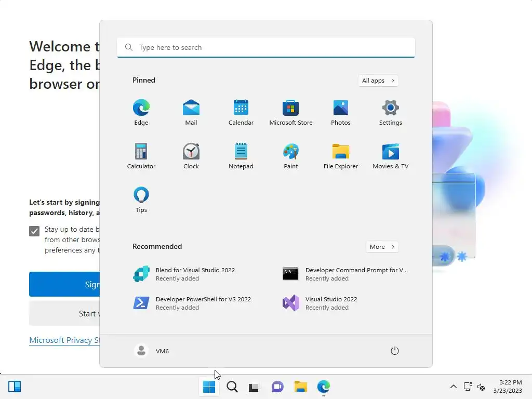Viewport: 532px width, 399px height.
Task: Open the Microsoft Privacy Statement link
Action: click(x=64, y=340)
